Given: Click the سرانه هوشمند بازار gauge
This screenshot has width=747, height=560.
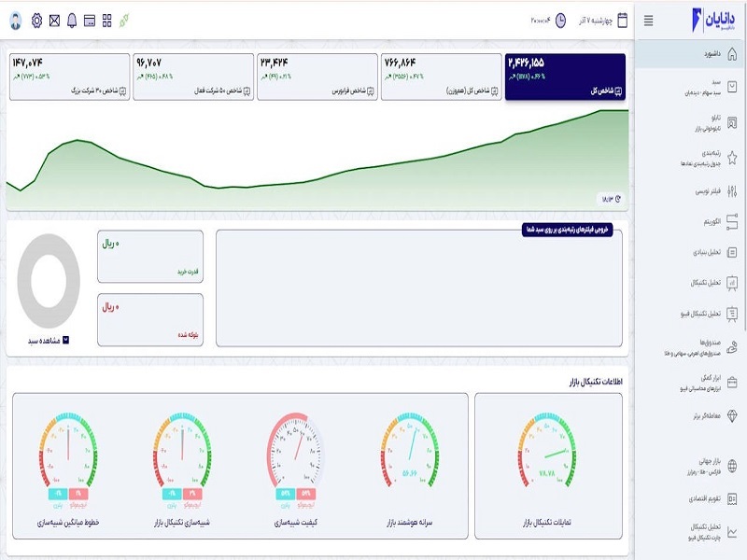Looking at the screenshot, I should click(410, 450).
